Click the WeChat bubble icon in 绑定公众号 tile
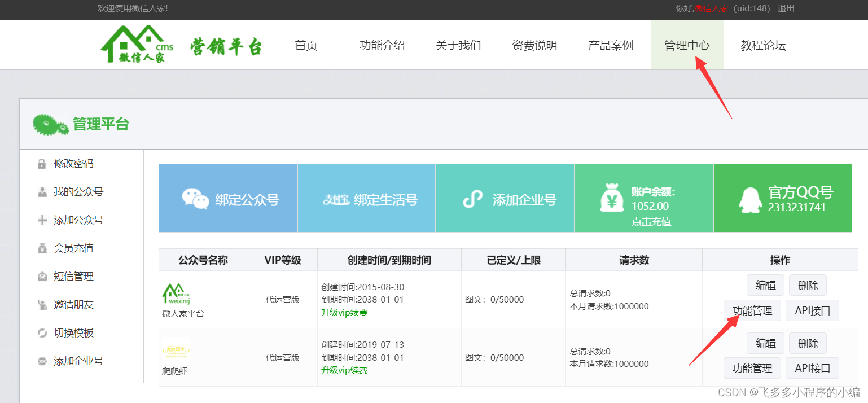This screenshot has height=403, width=868. (195, 199)
